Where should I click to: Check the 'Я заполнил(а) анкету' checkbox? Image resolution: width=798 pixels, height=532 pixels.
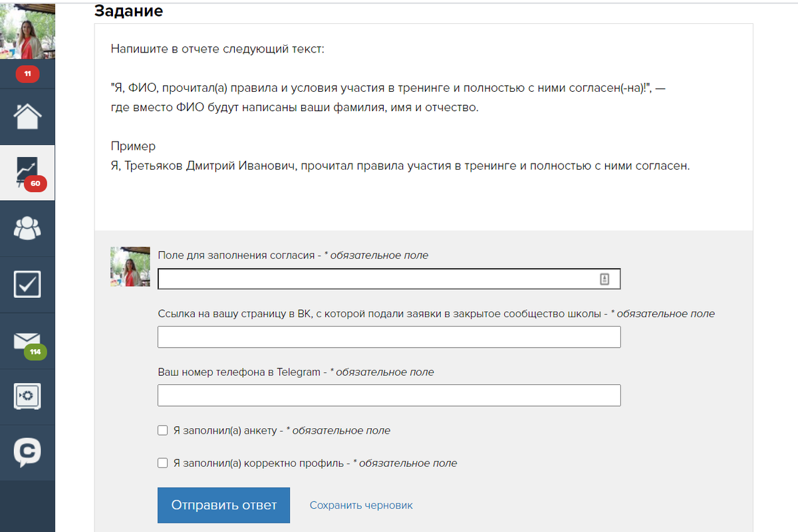pyautogui.click(x=163, y=430)
